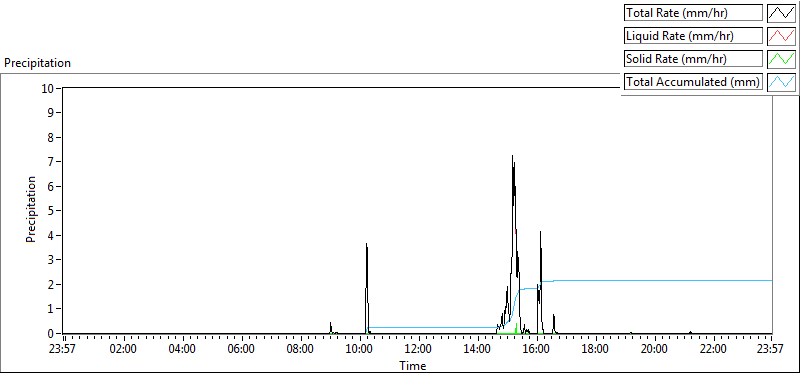Image resolution: width=800 pixels, height=373 pixels.
Task: Click the vertical Precipitation axis title
Action: [31, 209]
